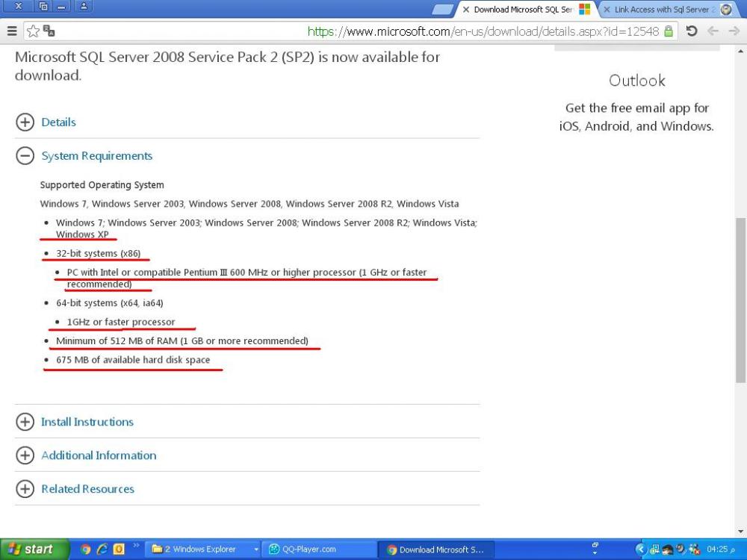The height and width of the screenshot is (560, 747).
Task: Click the scrollbar down arrow
Action: coord(741,532)
